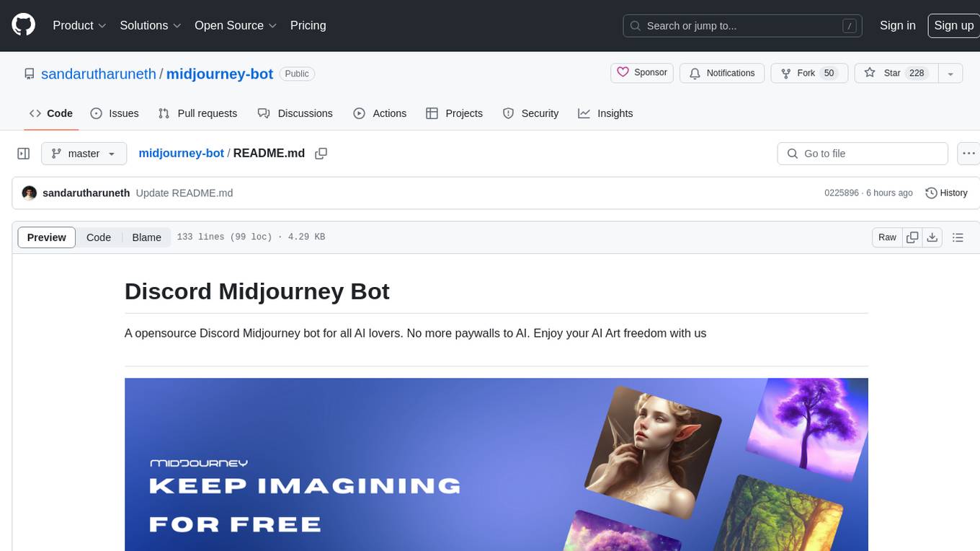Open the document outline icon
Viewport: 980px width, 551px height.
pyautogui.click(x=958, y=237)
